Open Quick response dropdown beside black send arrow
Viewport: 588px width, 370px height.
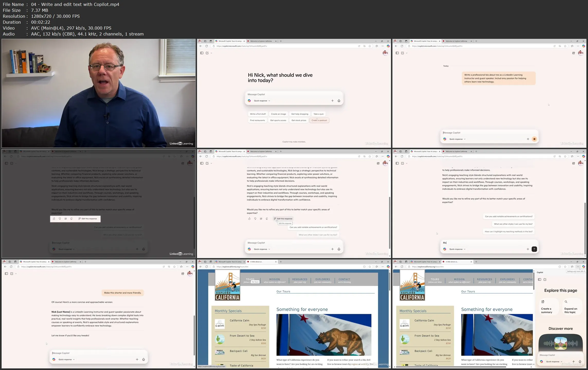click(x=457, y=249)
